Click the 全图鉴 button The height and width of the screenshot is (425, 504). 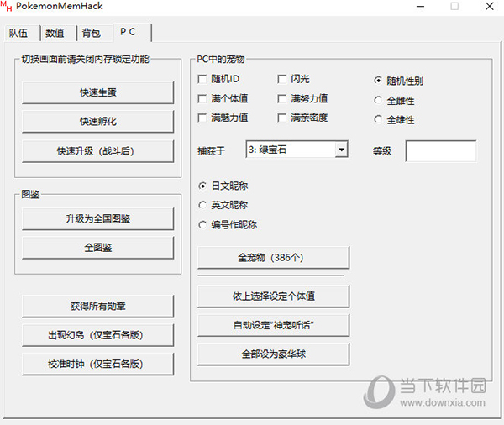(x=98, y=248)
